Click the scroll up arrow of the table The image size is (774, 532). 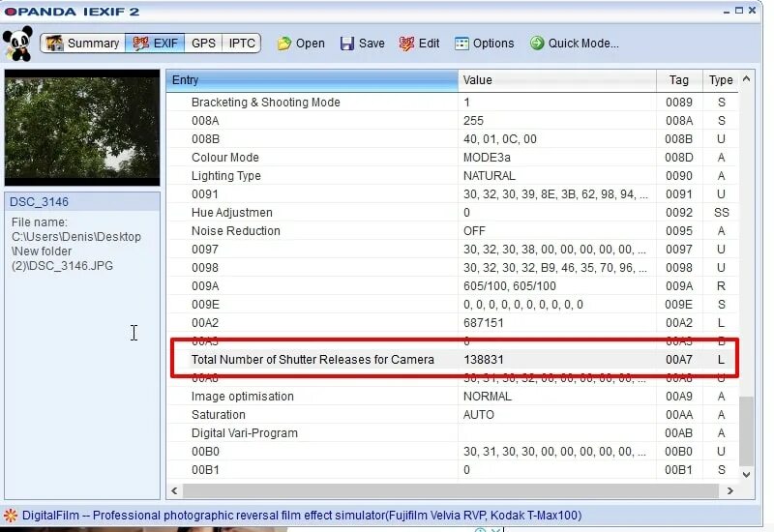[x=746, y=79]
